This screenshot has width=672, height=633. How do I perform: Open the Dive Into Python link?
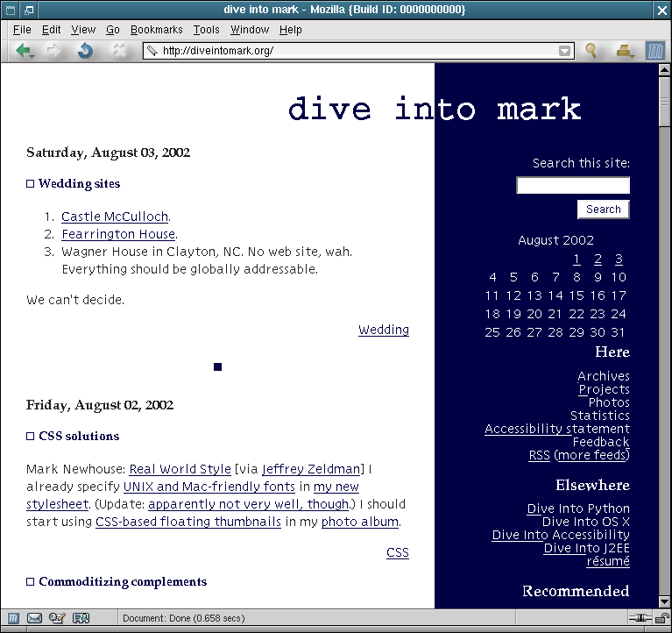(x=578, y=509)
